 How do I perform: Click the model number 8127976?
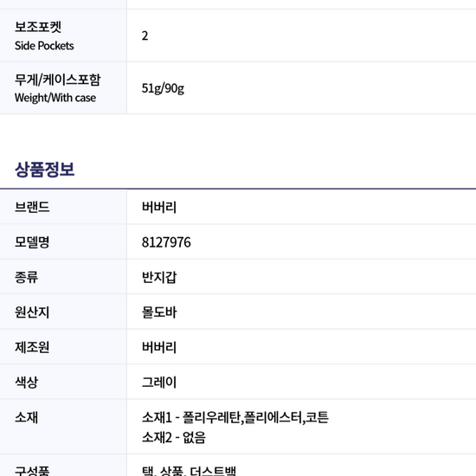[166, 242]
